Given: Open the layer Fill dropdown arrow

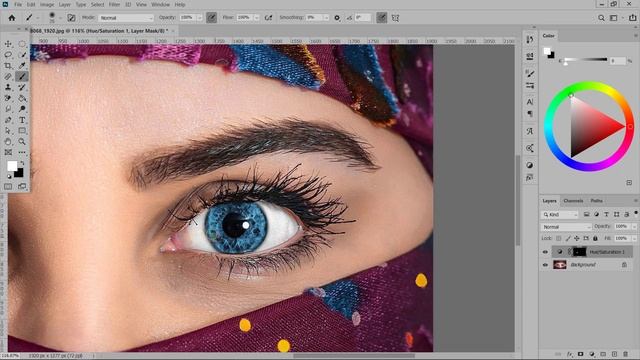Looking at the screenshot, I should [x=634, y=238].
